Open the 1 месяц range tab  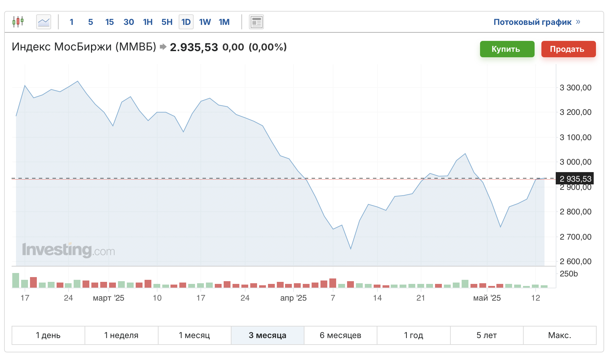point(195,335)
